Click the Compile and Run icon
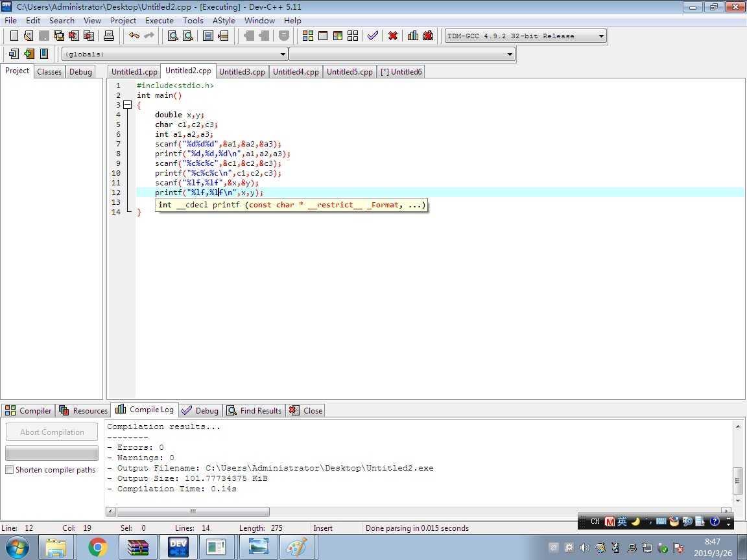The height and width of the screenshot is (560, 747). [x=338, y=36]
